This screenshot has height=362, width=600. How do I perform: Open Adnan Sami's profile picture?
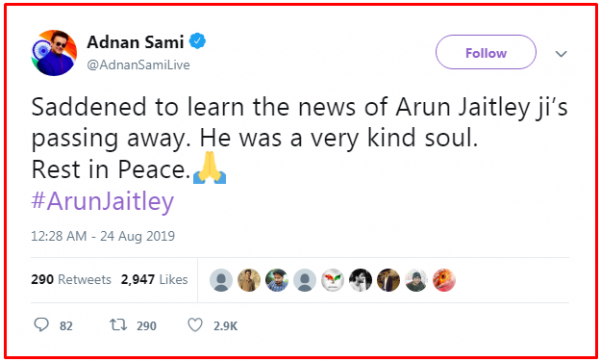pos(54,53)
